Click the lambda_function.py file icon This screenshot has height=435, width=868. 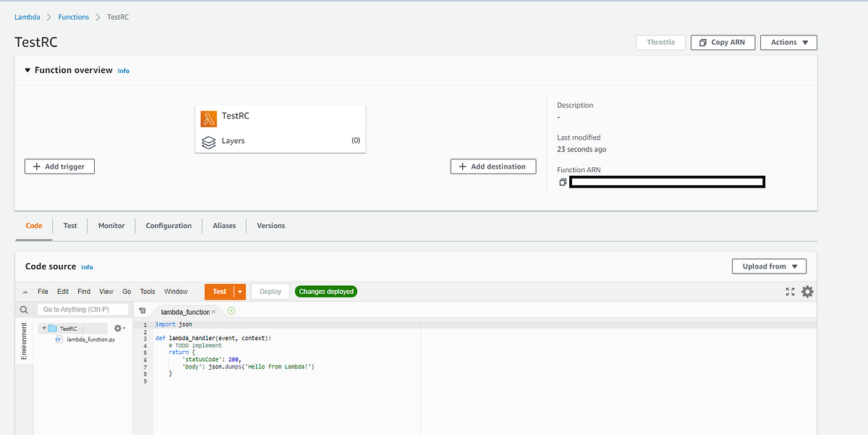pos(59,339)
